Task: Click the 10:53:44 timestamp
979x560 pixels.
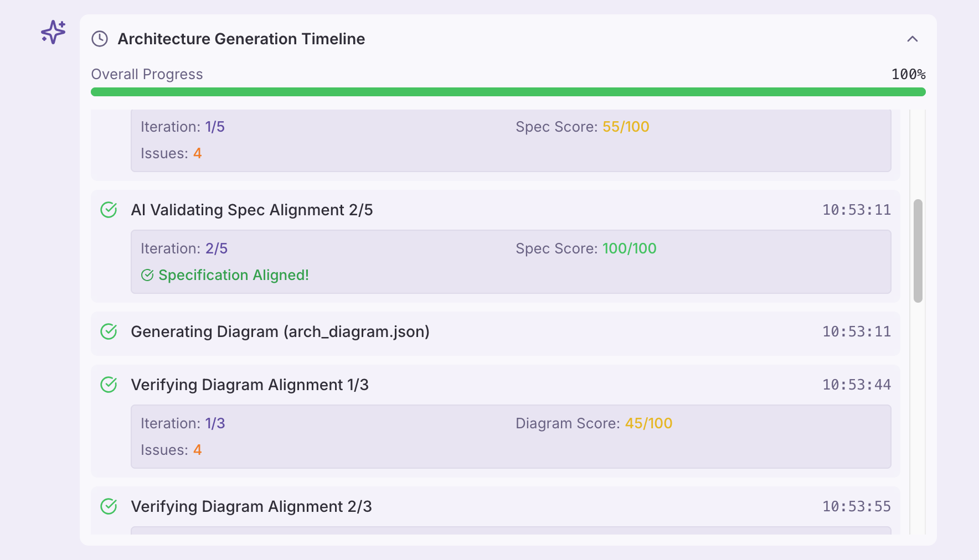Action: tap(856, 385)
